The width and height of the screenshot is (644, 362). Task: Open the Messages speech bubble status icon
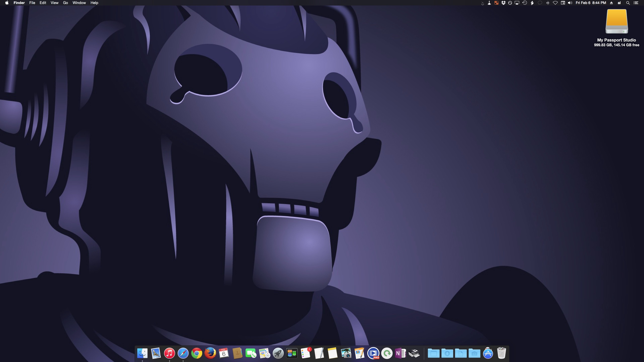point(540,3)
